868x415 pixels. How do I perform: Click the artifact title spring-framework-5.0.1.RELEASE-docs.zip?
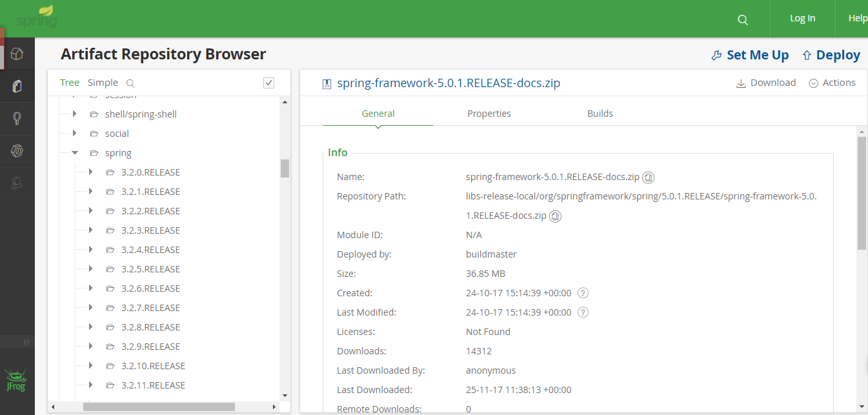(449, 83)
